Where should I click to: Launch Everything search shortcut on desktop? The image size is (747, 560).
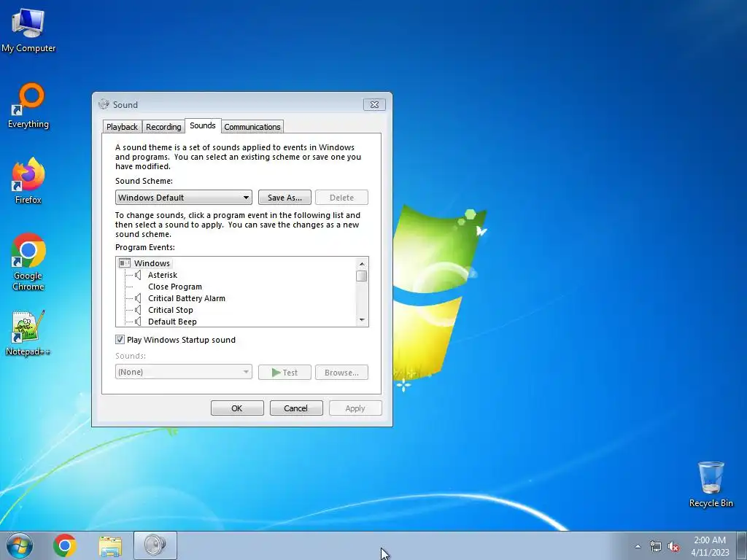(28, 106)
